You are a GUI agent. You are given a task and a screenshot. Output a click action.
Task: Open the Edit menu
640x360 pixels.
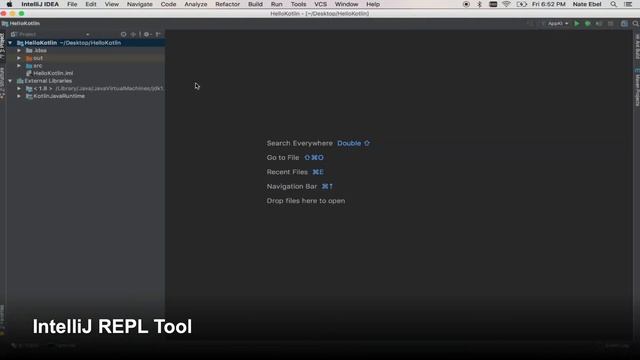[91, 4]
